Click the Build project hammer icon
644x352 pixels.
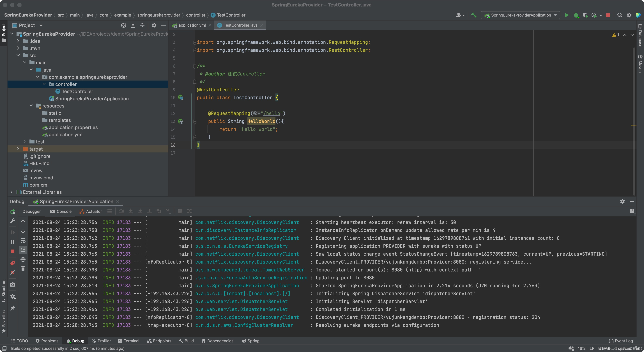point(473,15)
